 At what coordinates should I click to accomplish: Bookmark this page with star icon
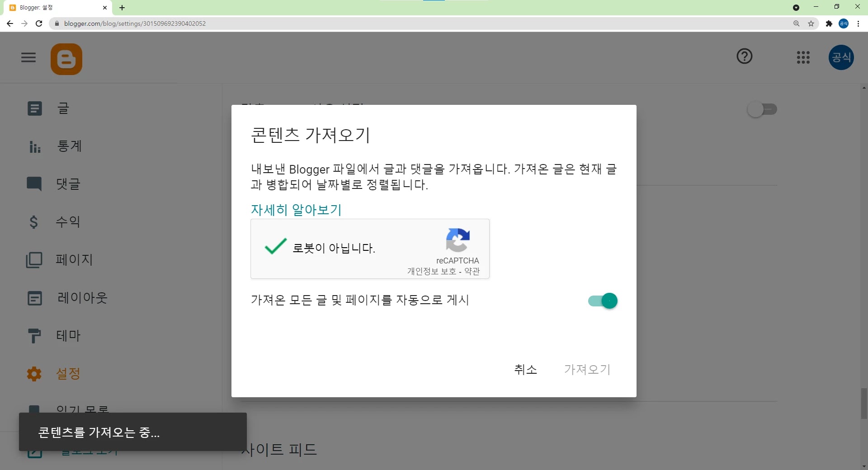click(x=811, y=23)
